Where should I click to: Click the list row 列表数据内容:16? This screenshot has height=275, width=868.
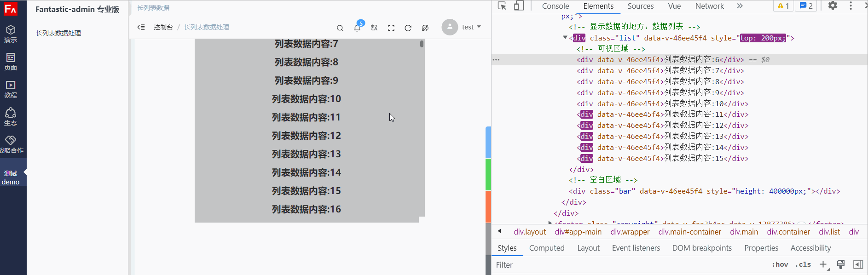(307, 209)
